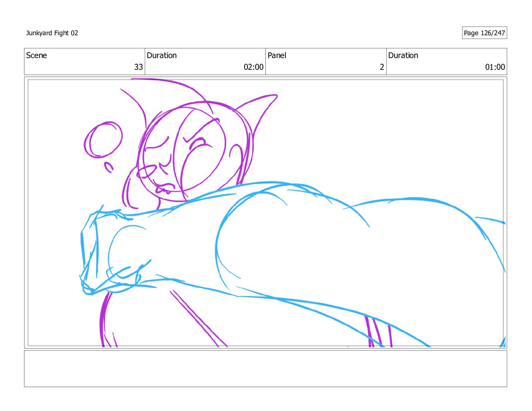This screenshot has height=411, width=532.
Task: Click the 'Scene' header label
Action: pyautogui.click(x=37, y=55)
